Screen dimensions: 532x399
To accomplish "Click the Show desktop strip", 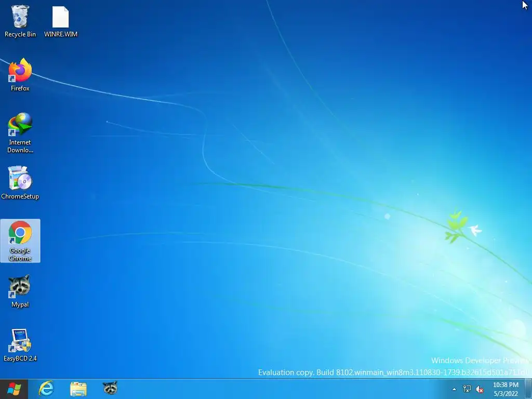I will point(528,389).
